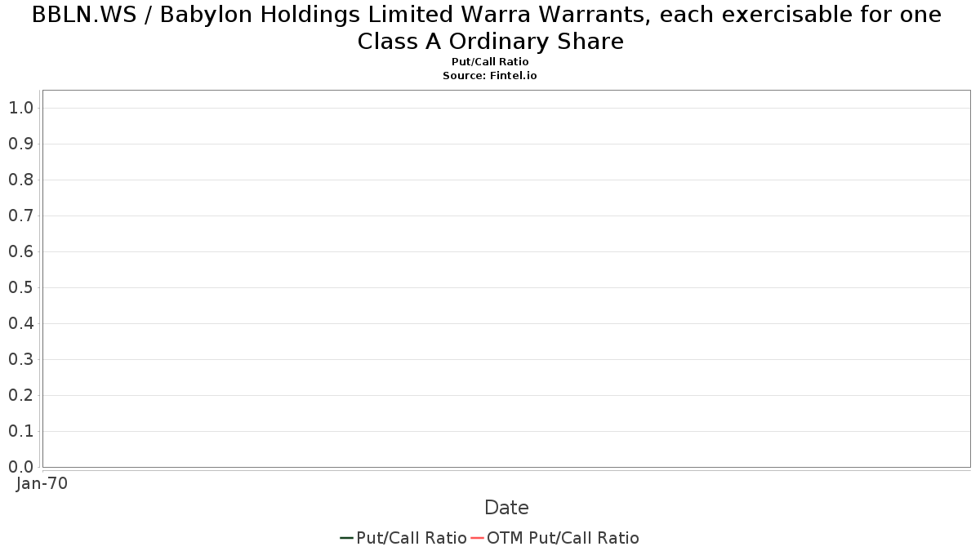Click the 0.5 y-axis tick label
Viewport: 980px width, 551px height.
click(x=20, y=287)
